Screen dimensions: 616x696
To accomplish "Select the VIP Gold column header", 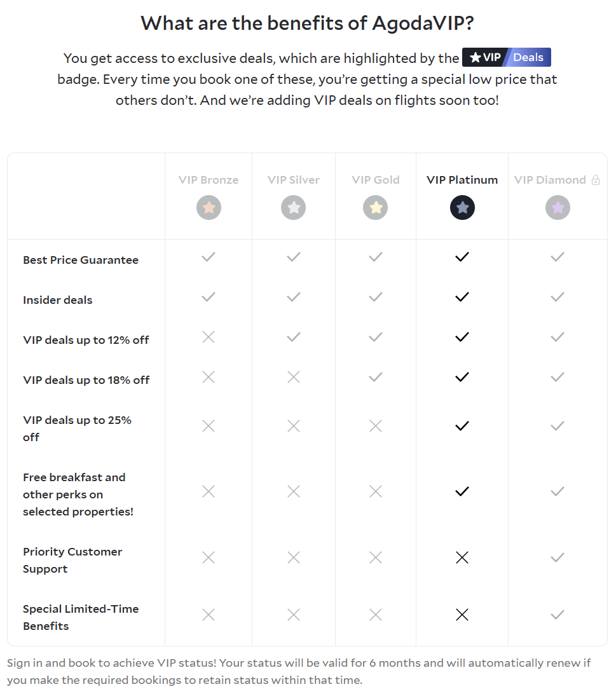I will click(376, 180).
